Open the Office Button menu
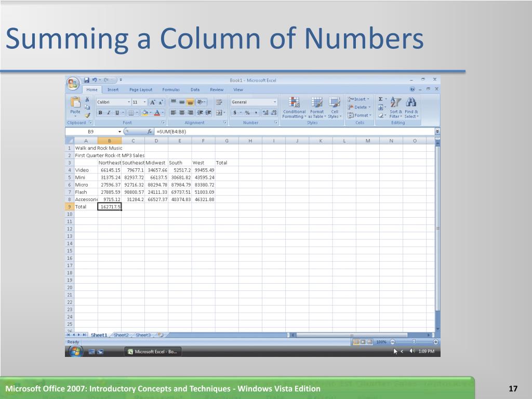Screen dimensions: 532x399 point(73,84)
